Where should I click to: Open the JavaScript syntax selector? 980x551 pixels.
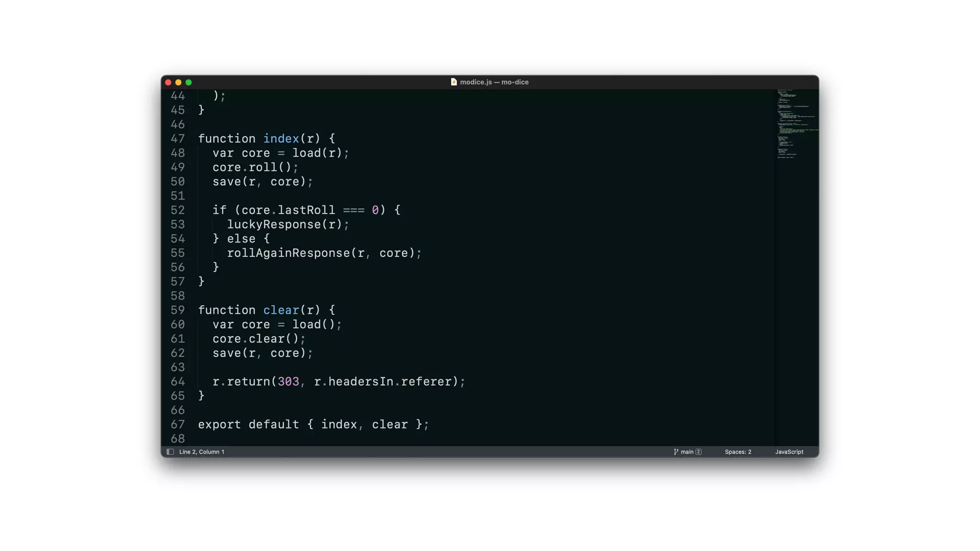(789, 452)
